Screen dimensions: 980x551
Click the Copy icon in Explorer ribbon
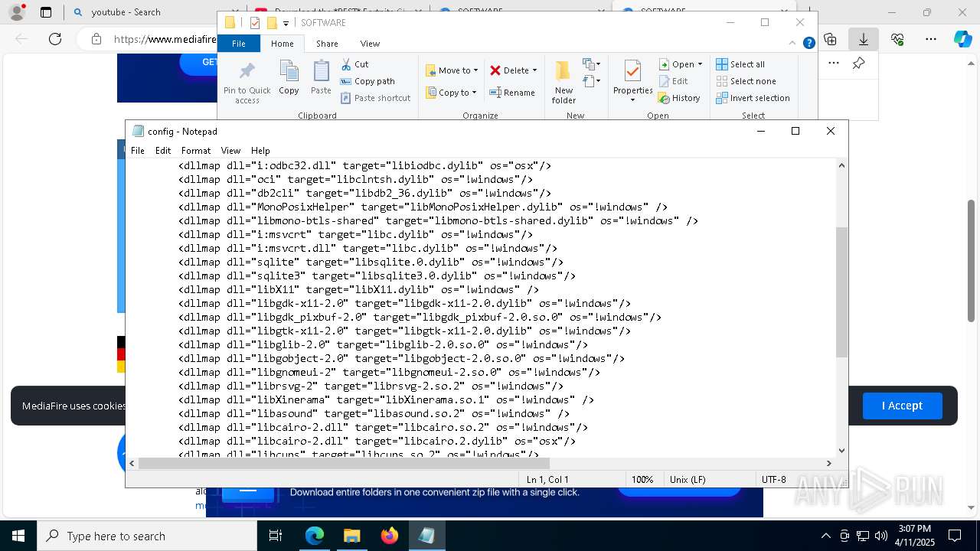pyautogui.click(x=289, y=77)
